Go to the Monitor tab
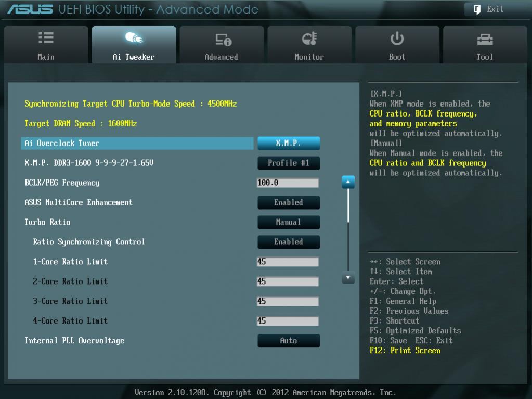 click(x=309, y=45)
